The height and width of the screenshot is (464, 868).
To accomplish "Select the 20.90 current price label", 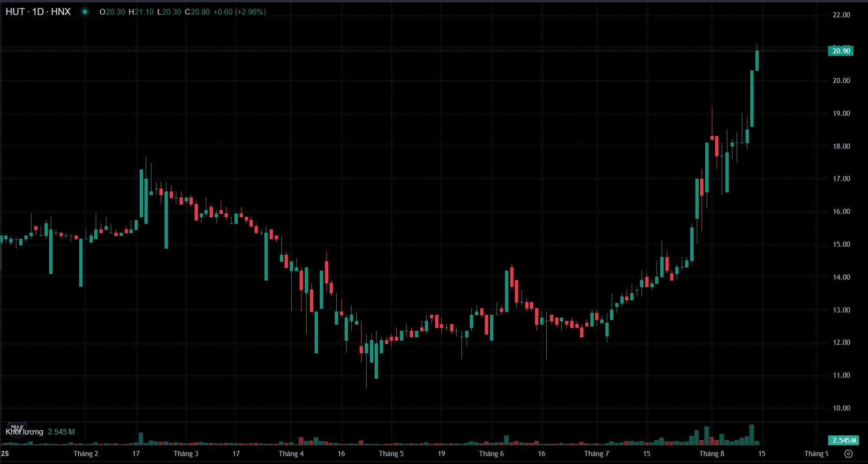I will point(841,51).
